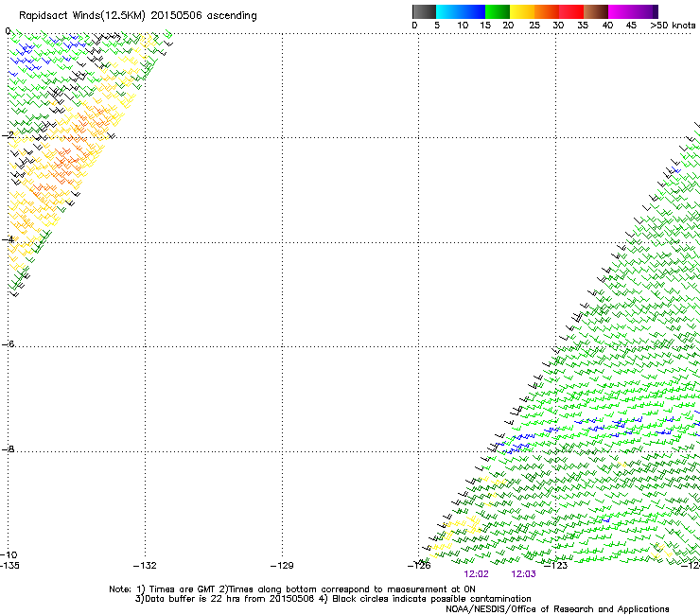Click the '-123' longitude axis label

click(x=556, y=566)
